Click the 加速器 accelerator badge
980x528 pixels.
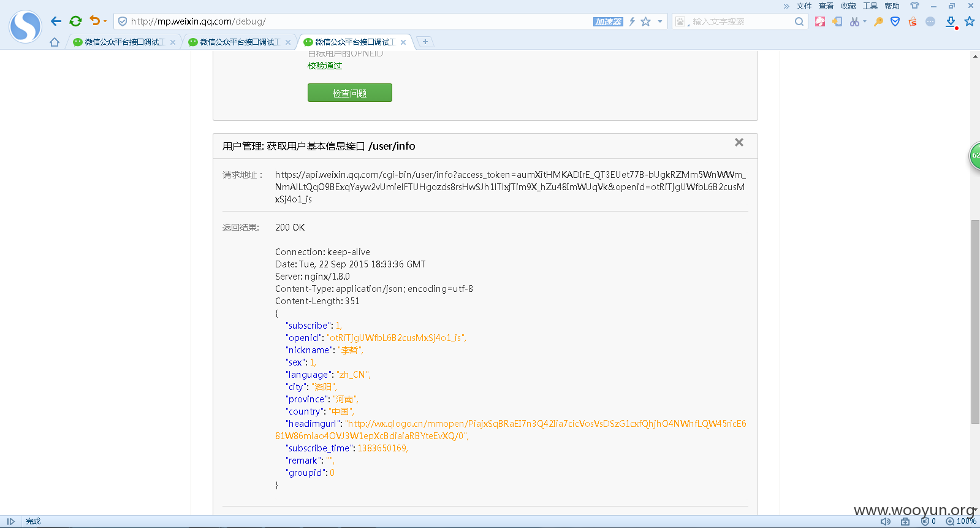point(608,22)
